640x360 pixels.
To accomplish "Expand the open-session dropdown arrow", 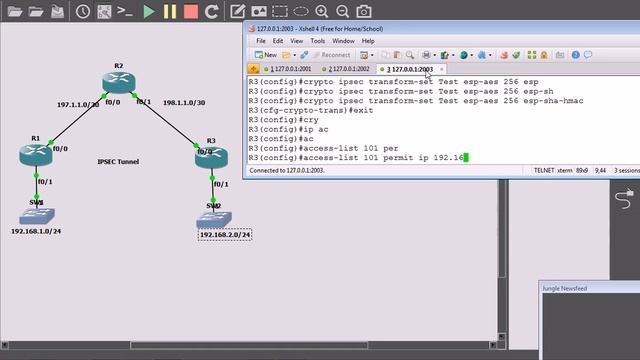I will [294, 55].
